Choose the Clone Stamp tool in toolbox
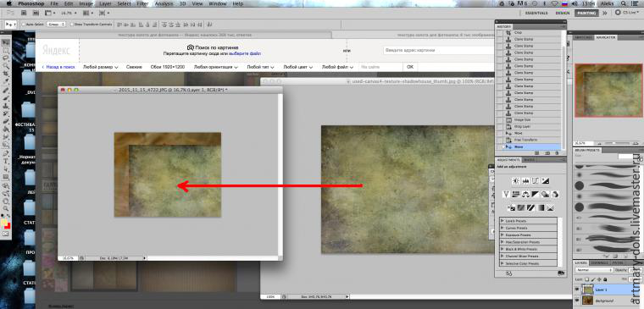644x309 pixels. point(6,106)
